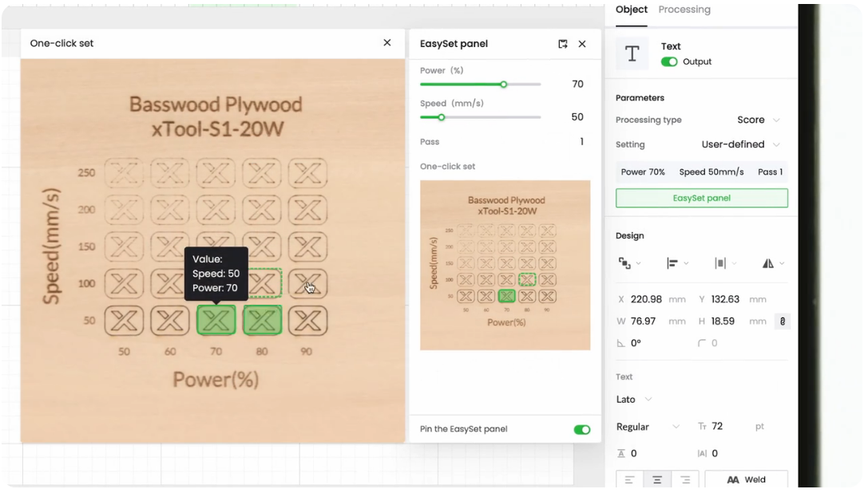The width and height of the screenshot is (868, 493).
Task: Click the Speed slider handle
Action: [x=442, y=117]
